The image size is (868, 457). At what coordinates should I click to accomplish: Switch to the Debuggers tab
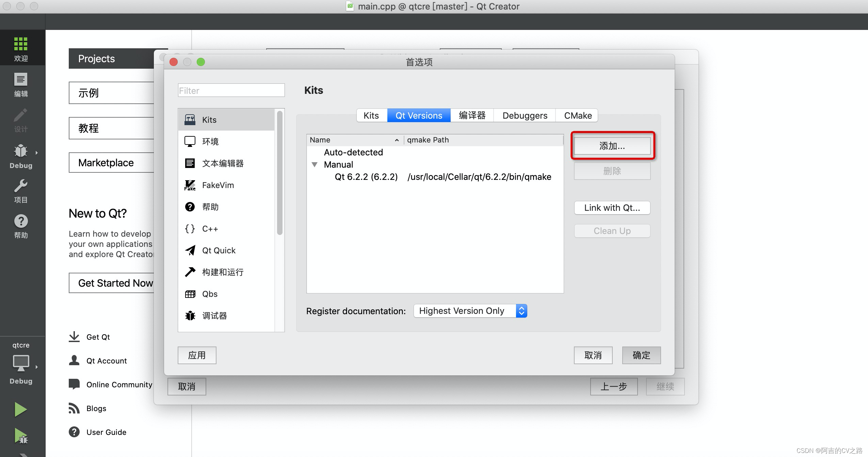tap(525, 116)
